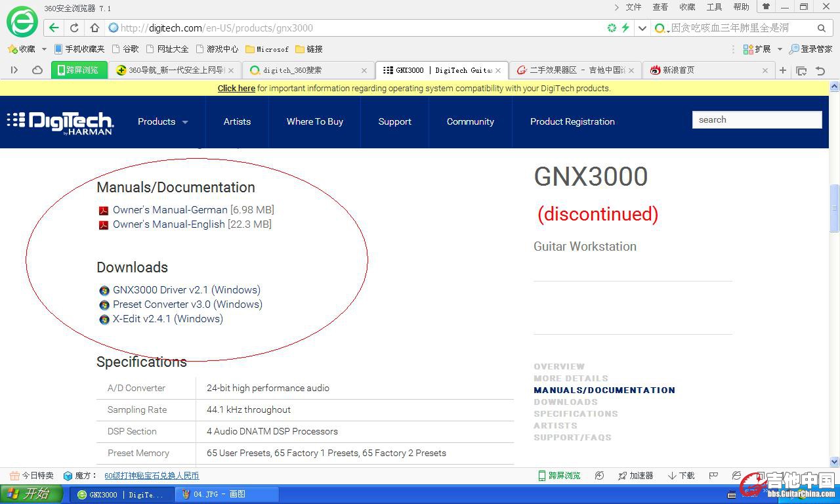Click the 'Click here' compatibility notice link
This screenshot has height=504, width=840.
[236, 89]
